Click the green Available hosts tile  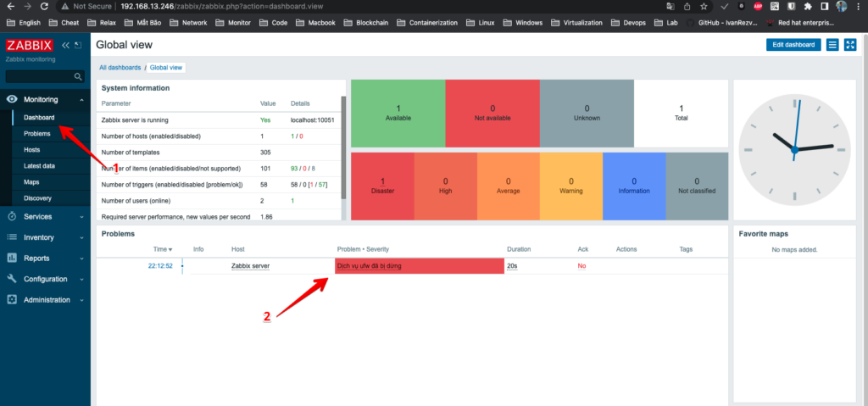(x=398, y=113)
